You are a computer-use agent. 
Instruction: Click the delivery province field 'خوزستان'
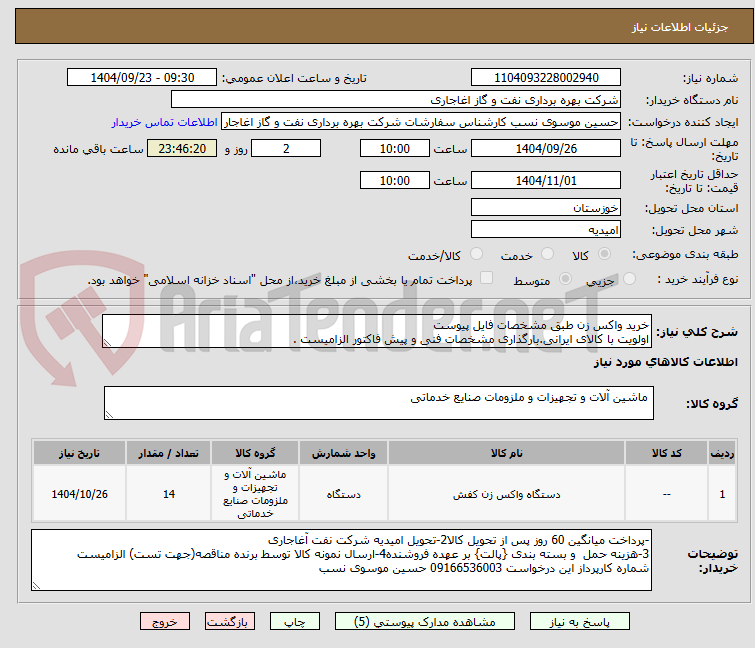pyautogui.click(x=546, y=207)
